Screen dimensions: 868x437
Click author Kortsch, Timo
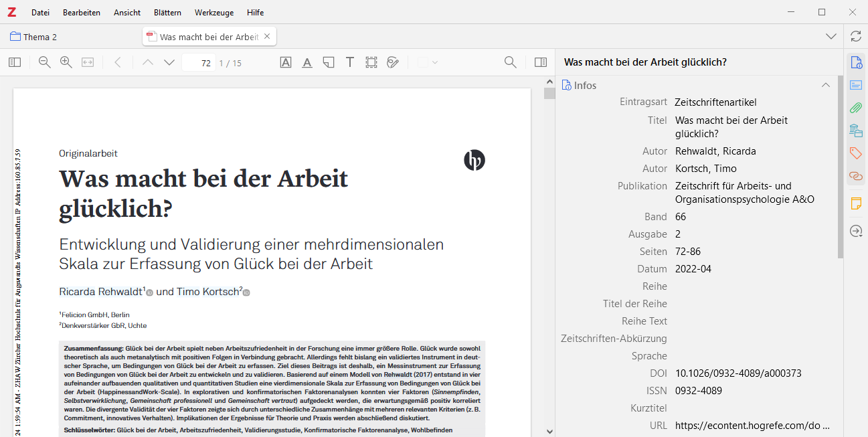coord(705,169)
